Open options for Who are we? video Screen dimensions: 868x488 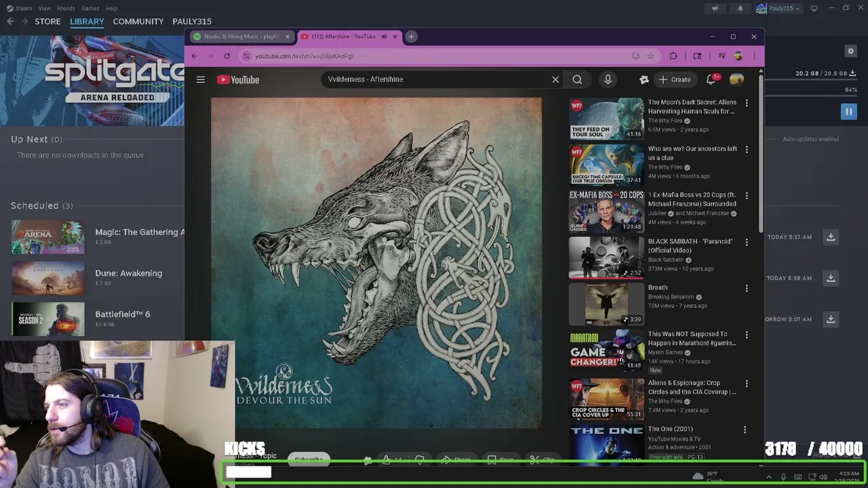click(x=747, y=150)
